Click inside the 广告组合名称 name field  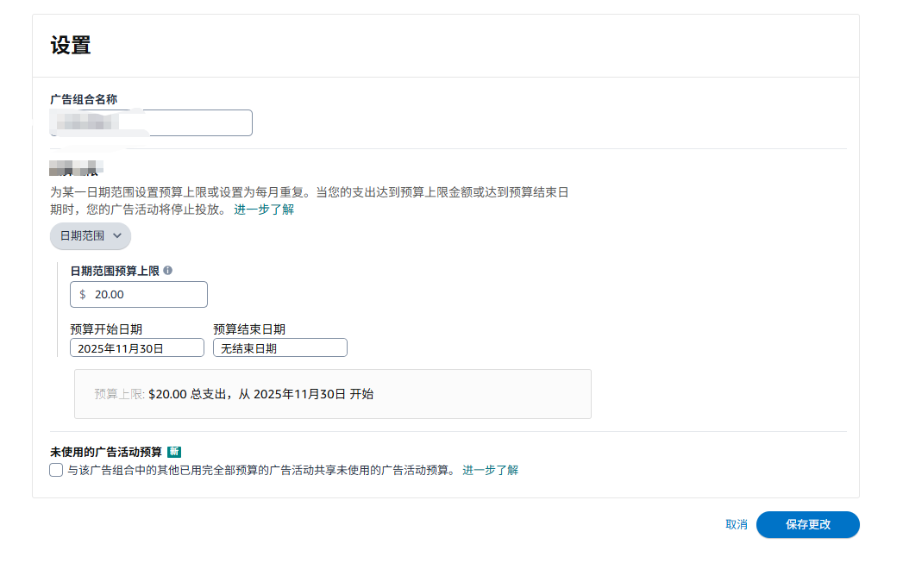(151, 122)
